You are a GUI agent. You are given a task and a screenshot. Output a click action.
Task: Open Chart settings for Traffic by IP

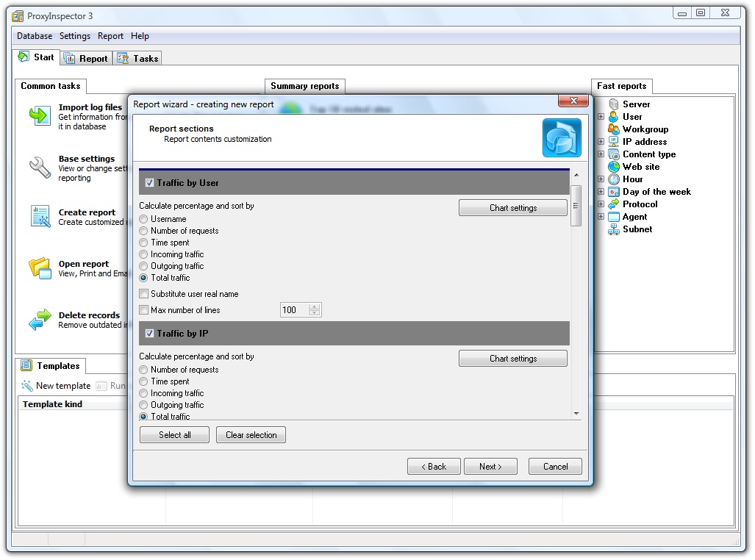(x=513, y=359)
